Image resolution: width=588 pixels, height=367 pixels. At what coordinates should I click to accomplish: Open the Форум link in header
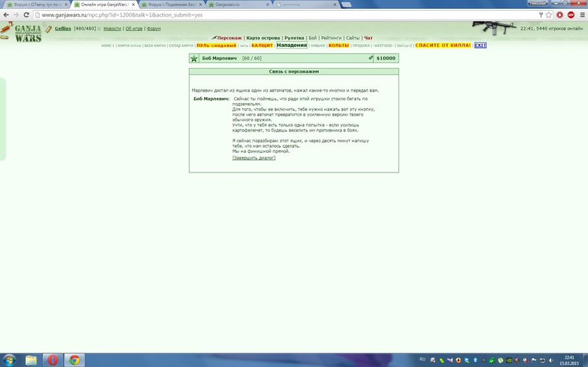(x=154, y=28)
